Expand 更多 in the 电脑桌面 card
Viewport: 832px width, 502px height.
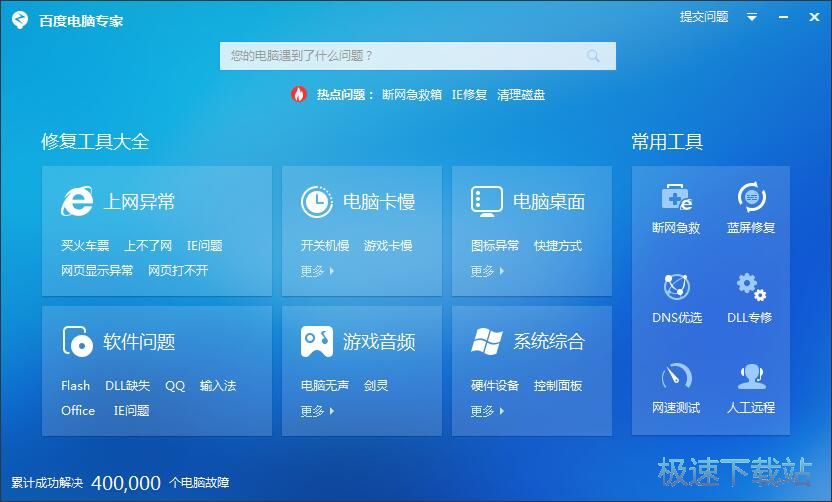coord(487,271)
